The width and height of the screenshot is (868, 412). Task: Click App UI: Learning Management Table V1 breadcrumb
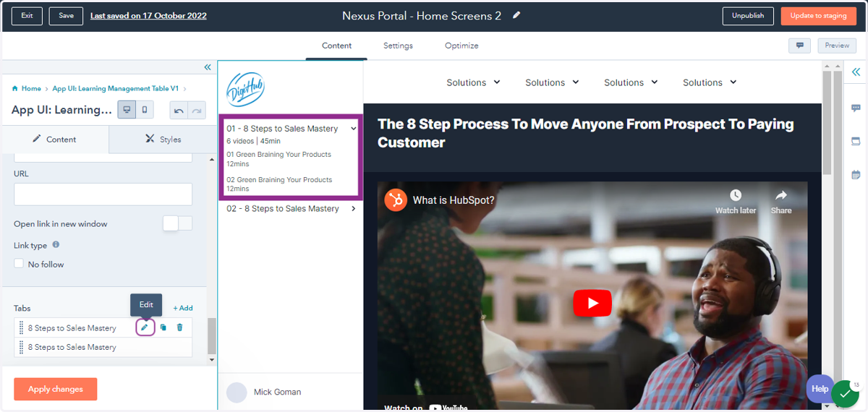[116, 89]
